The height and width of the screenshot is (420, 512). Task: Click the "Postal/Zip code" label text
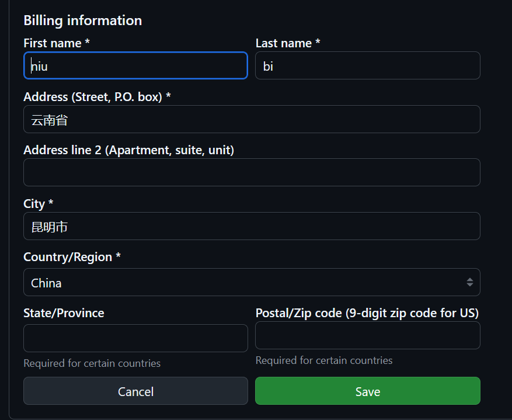click(x=367, y=313)
